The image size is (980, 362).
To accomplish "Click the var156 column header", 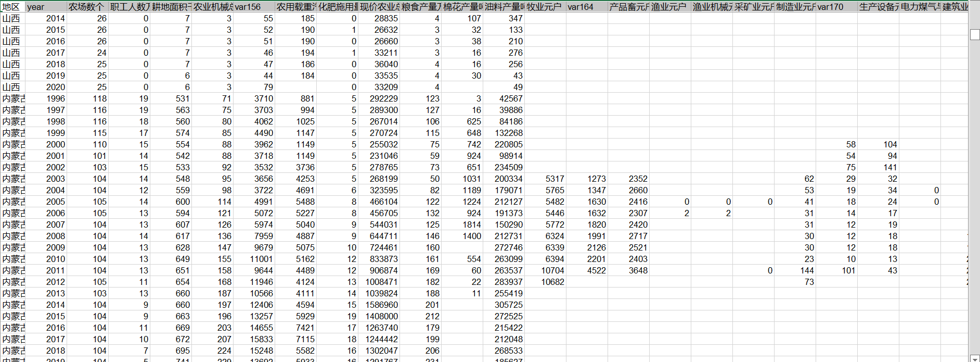I will [x=254, y=7].
